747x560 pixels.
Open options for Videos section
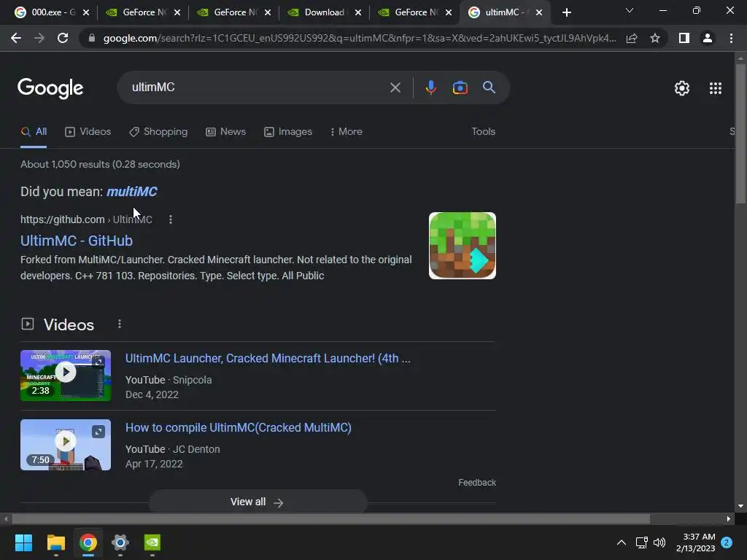120,324
